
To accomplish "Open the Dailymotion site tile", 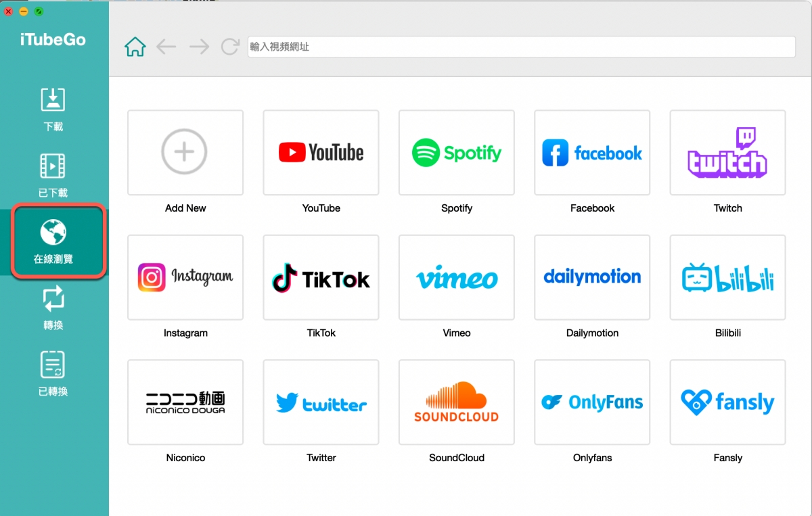I will pyautogui.click(x=592, y=277).
